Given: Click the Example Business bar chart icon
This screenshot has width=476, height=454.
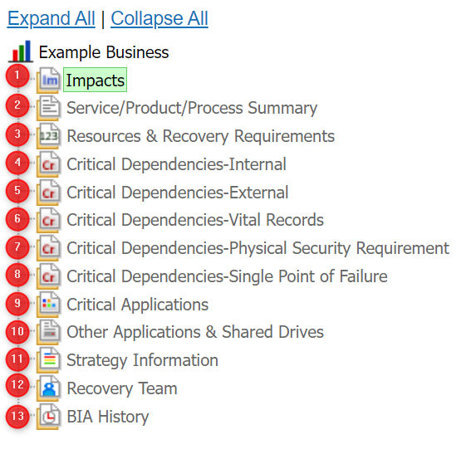Looking at the screenshot, I should coord(21,51).
